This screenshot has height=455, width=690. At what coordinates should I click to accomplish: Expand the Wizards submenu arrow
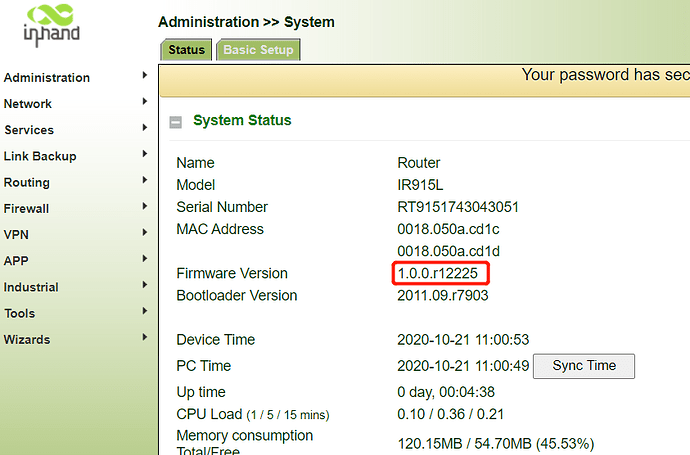click(x=145, y=338)
